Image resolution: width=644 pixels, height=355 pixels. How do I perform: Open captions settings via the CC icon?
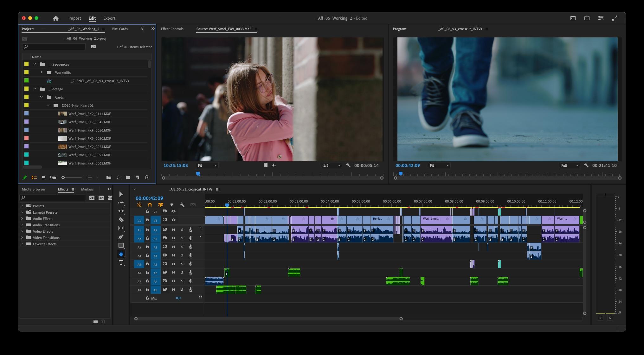click(x=193, y=205)
